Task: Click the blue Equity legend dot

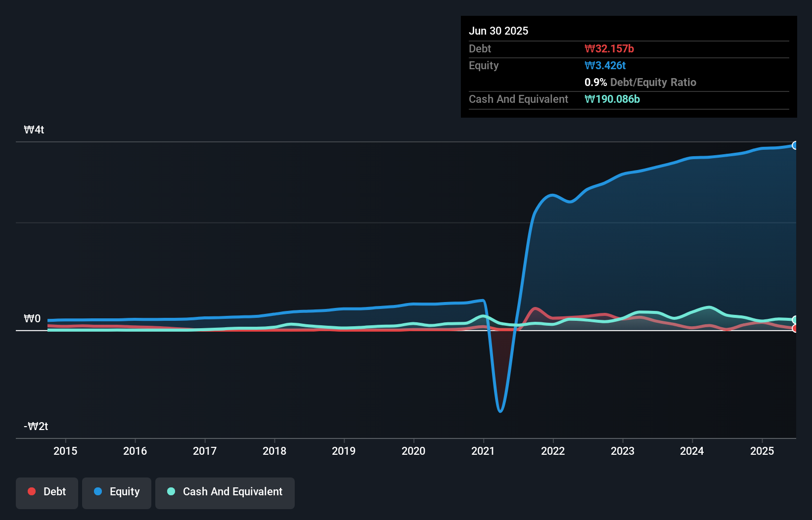Action: 98,491
